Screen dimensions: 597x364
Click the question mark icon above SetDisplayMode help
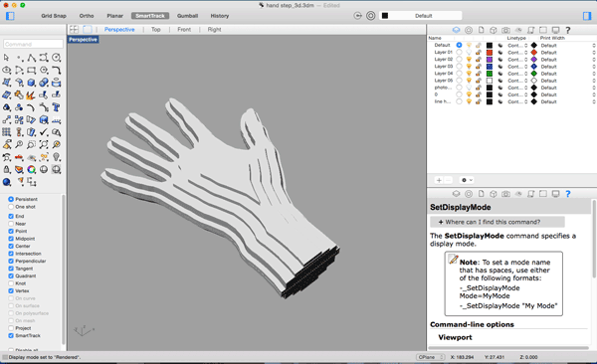(x=568, y=194)
